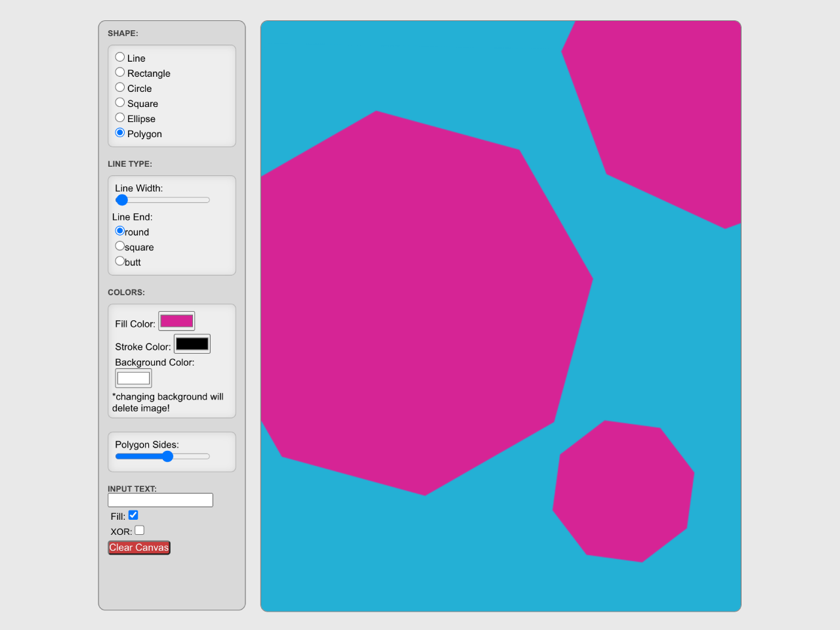Choose the square line end
Image resolution: width=840 pixels, height=630 pixels.
click(119, 245)
